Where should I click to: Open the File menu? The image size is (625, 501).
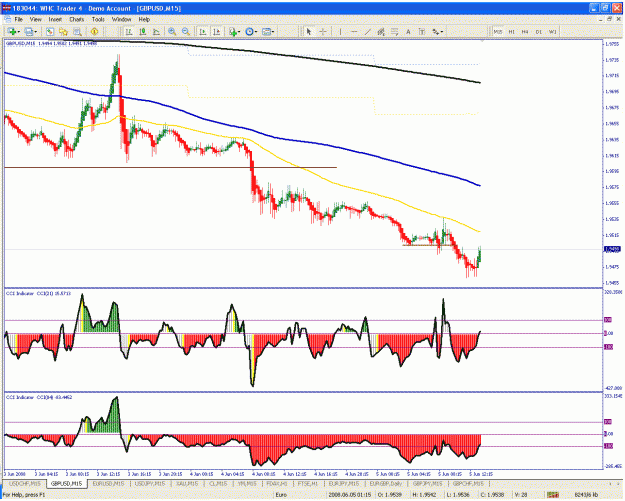coord(19,19)
